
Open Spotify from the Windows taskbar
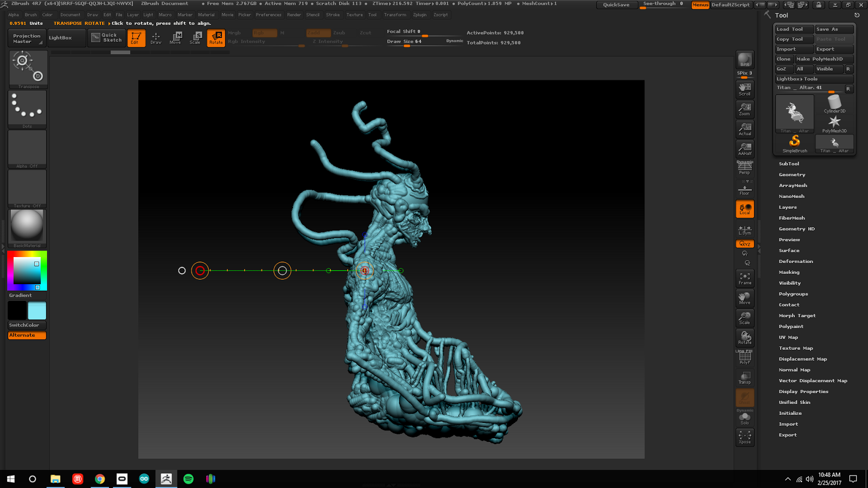[188, 479]
